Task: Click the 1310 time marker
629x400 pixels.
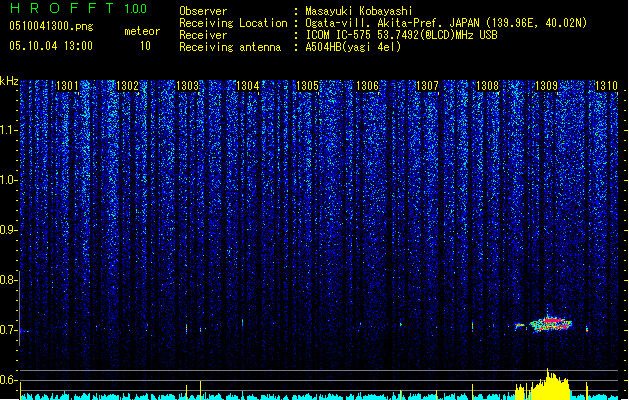Action: [607, 85]
